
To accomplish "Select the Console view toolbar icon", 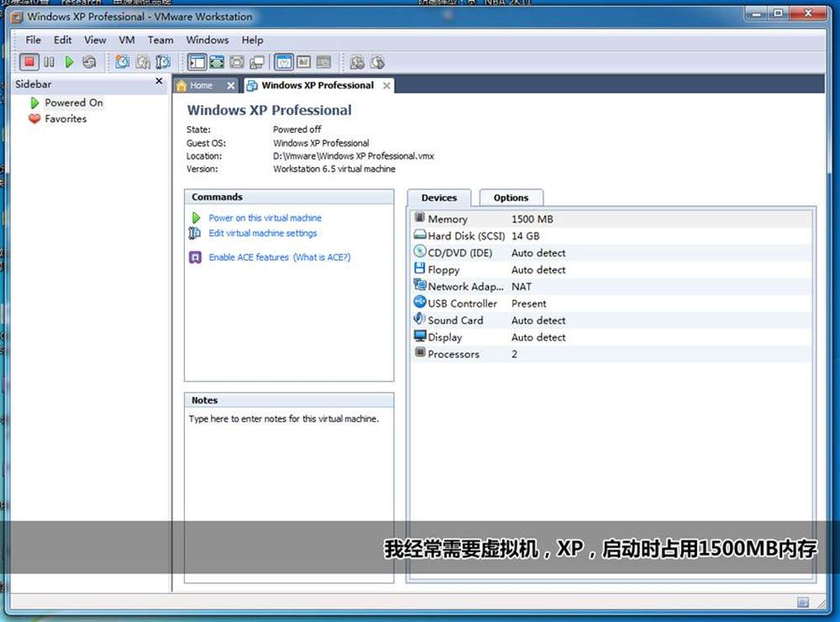I will click(x=323, y=62).
